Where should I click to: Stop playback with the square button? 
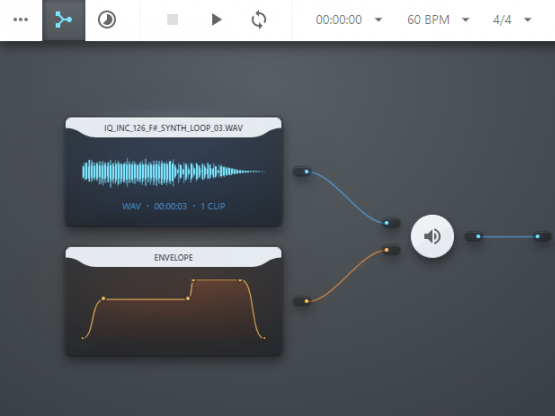[x=172, y=20]
